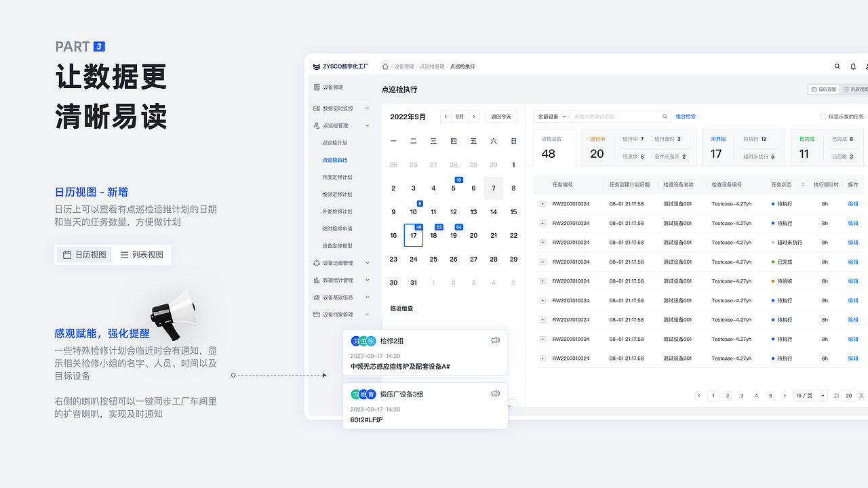
Task: Open 临时检修申请 in sidebar
Action: 337,228
